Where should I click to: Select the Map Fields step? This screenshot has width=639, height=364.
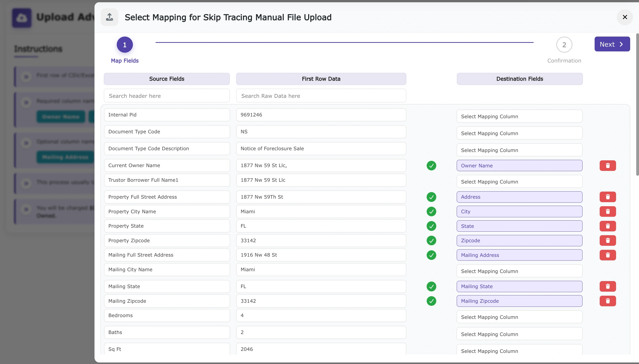125,45
